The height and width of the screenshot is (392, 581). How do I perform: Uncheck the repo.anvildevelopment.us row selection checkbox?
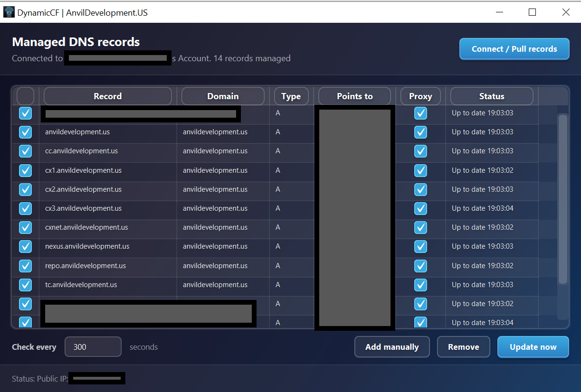pyautogui.click(x=25, y=266)
